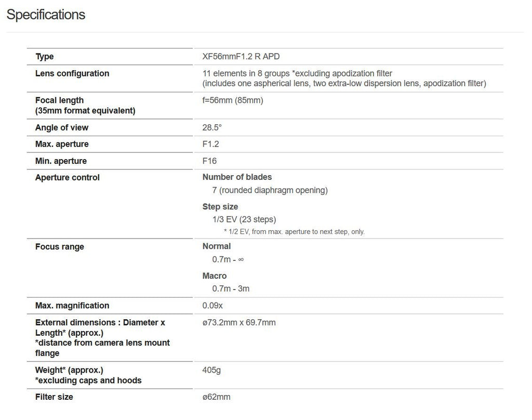Click the Macro focus range subheading
This screenshot has height=420, width=532.
pyautogui.click(x=215, y=275)
